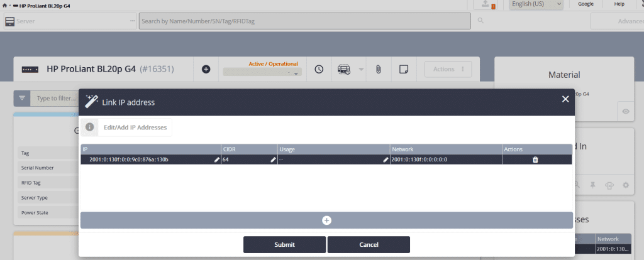
Task: Click the pencil icon in the Usage cell
Action: (x=386, y=160)
